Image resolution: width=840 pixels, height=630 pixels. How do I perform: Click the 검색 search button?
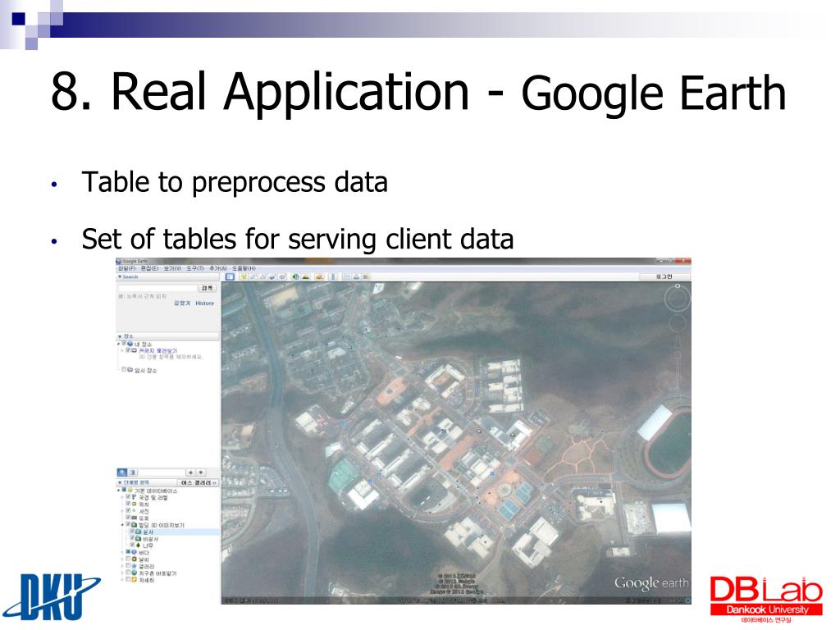(x=208, y=288)
